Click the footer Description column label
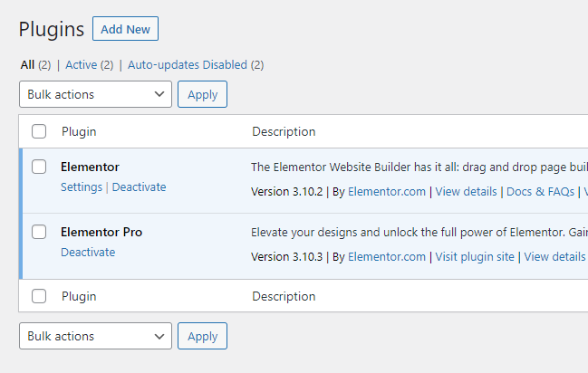588x373 pixels. point(284,297)
